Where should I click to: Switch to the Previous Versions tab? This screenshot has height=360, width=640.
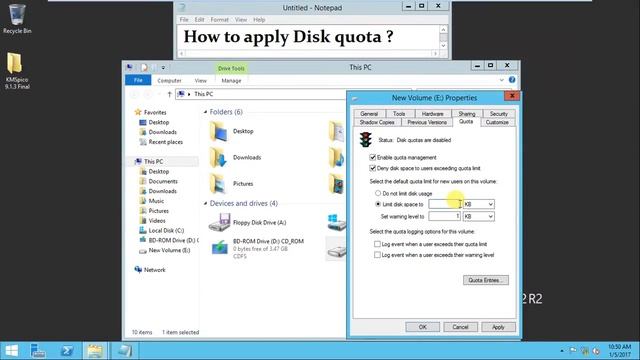tap(427, 122)
